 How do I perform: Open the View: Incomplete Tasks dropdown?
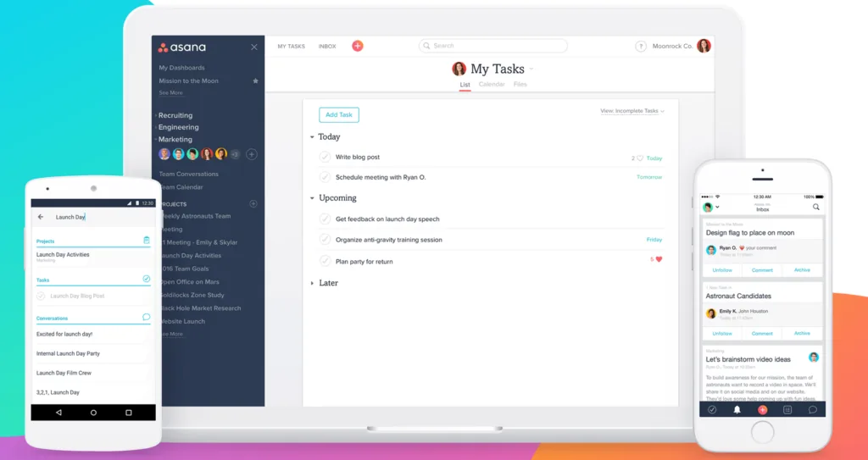click(632, 111)
